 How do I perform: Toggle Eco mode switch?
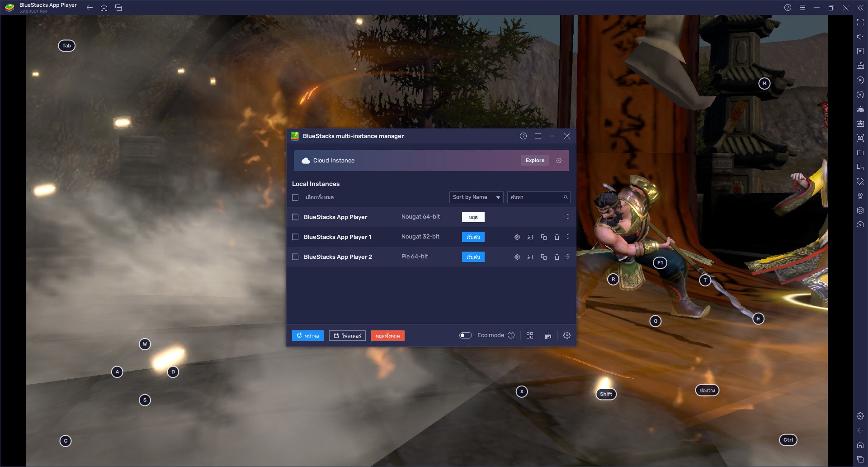point(466,335)
